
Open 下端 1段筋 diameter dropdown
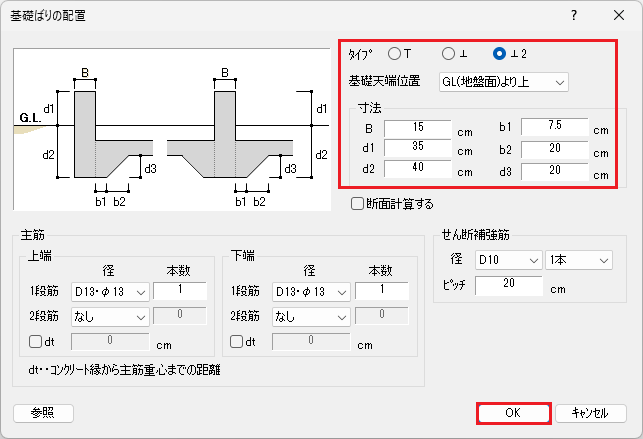[311, 292]
